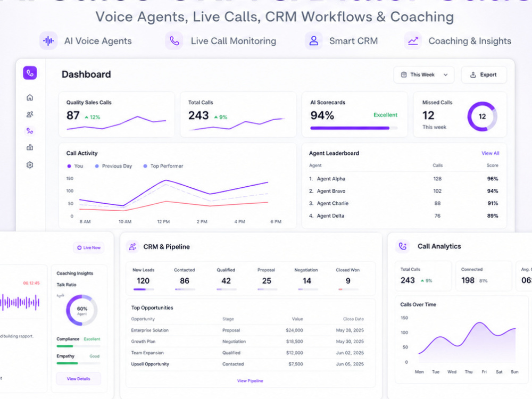Select the AI Voice Agents tab label
532x399 pixels.
click(x=98, y=41)
